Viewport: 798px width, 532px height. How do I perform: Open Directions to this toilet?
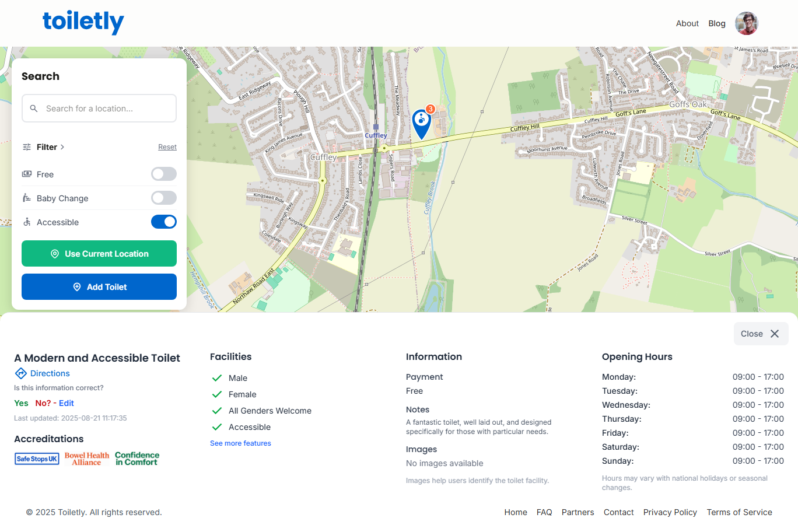[x=50, y=373]
